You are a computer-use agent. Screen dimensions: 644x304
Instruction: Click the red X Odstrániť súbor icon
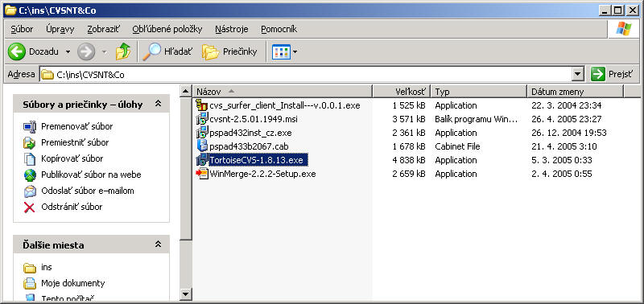point(30,207)
